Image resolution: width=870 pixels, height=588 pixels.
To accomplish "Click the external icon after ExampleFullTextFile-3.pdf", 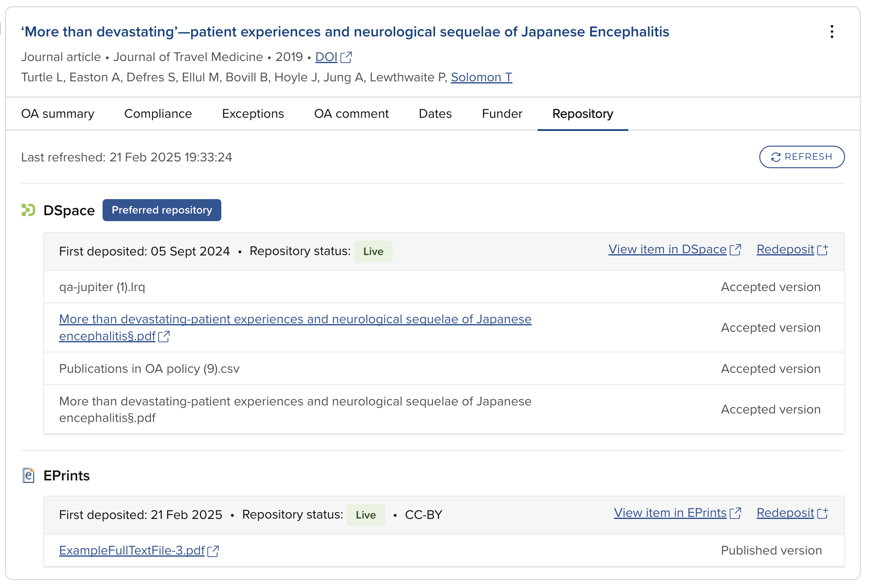I will click(213, 551).
